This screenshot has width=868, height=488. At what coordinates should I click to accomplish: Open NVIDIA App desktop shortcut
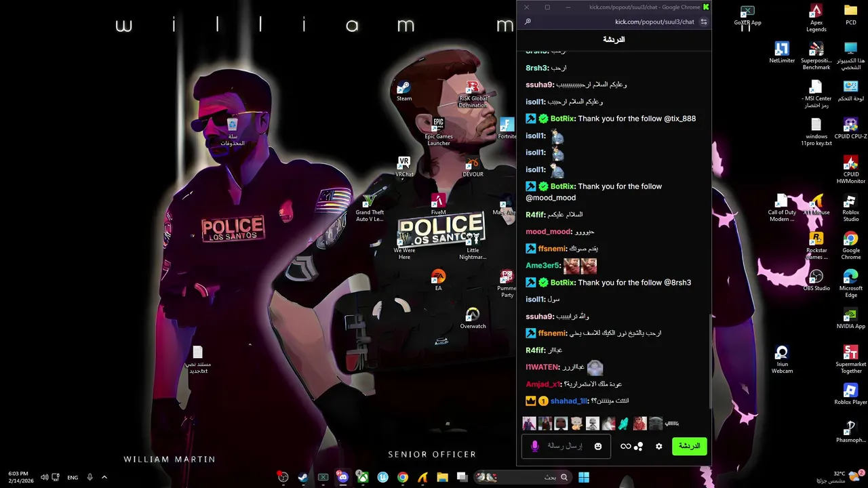point(850,319)
